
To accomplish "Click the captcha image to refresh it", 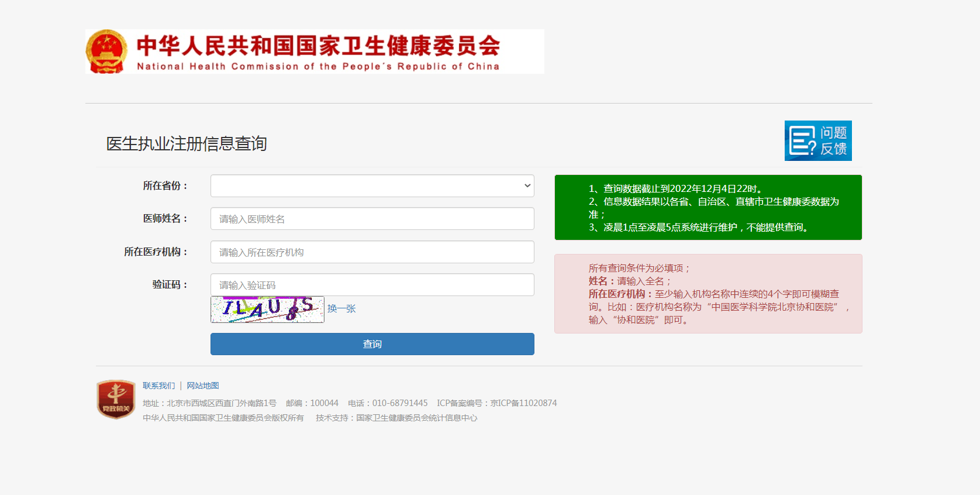I will point(267,310).
